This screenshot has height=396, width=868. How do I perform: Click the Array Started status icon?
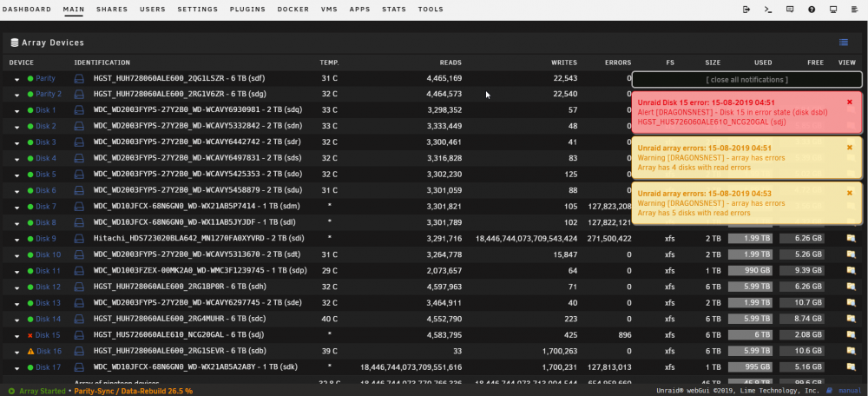click(x=11, y=391)
